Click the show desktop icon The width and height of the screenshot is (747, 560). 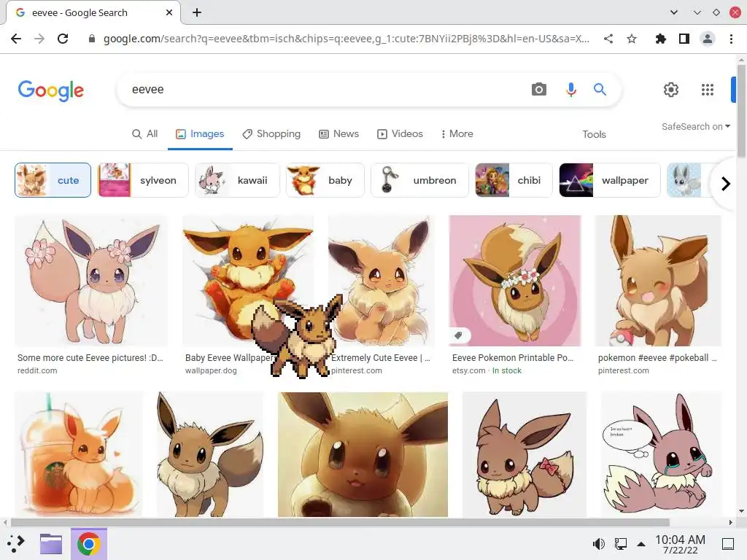728,543
